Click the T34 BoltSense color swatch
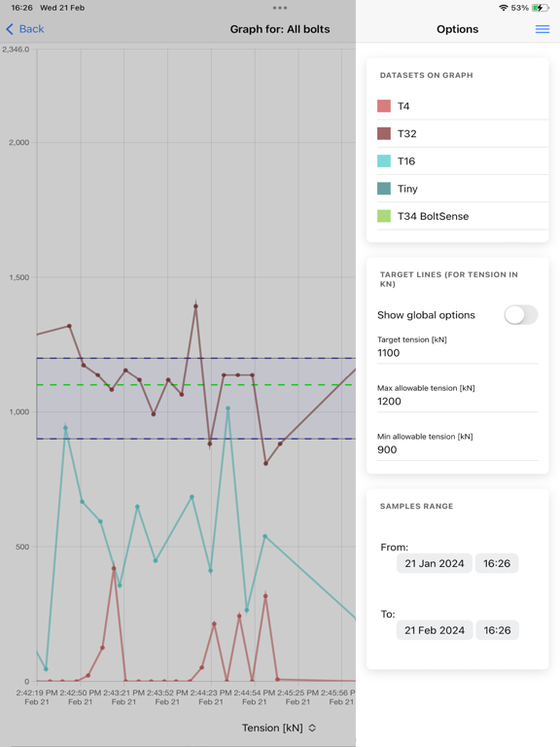The image size is (560, 747). coord(384,216)
